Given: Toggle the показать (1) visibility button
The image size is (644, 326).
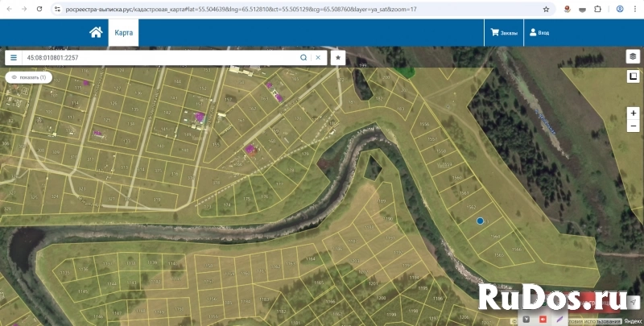Looking at the screenshot, I should [x=29, y=77].
